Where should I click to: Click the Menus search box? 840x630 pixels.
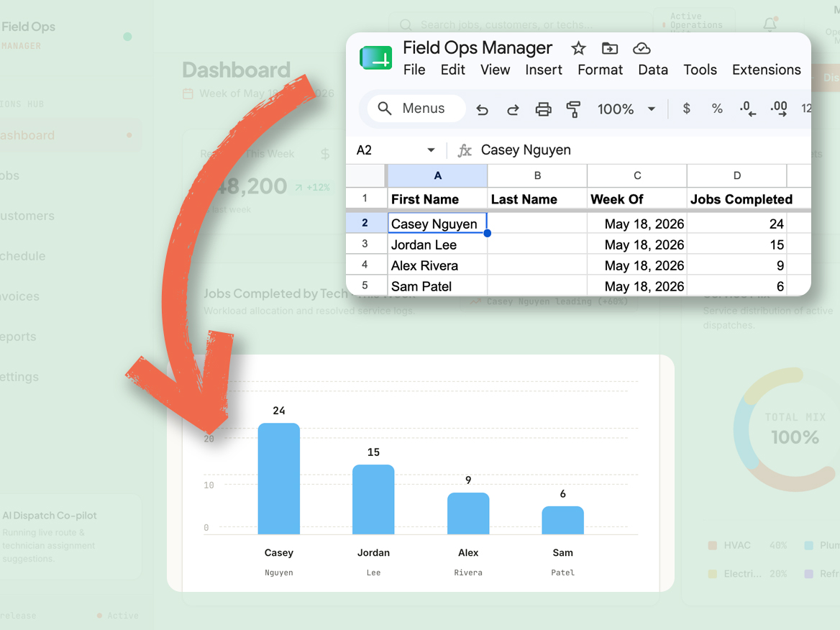[416, 109]
